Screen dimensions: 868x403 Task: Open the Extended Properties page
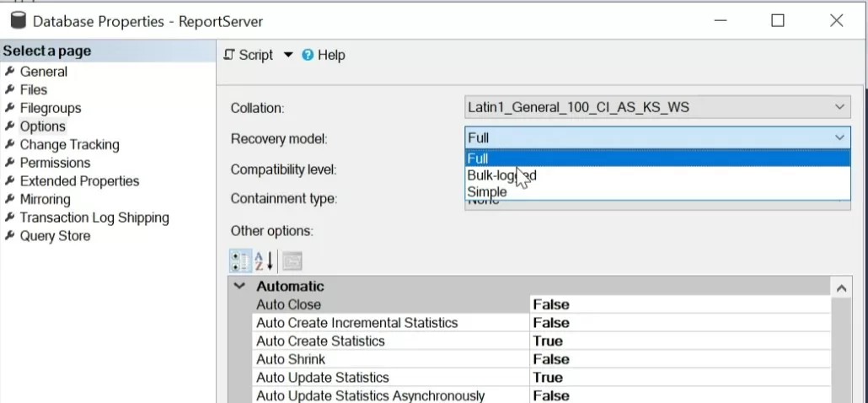(x=79, y=181)
